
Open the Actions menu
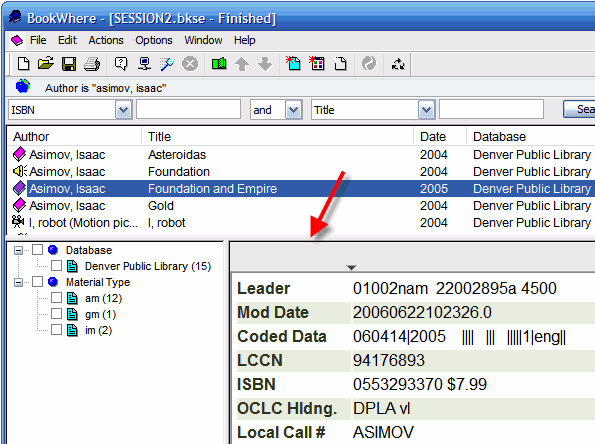click(106, 40)
